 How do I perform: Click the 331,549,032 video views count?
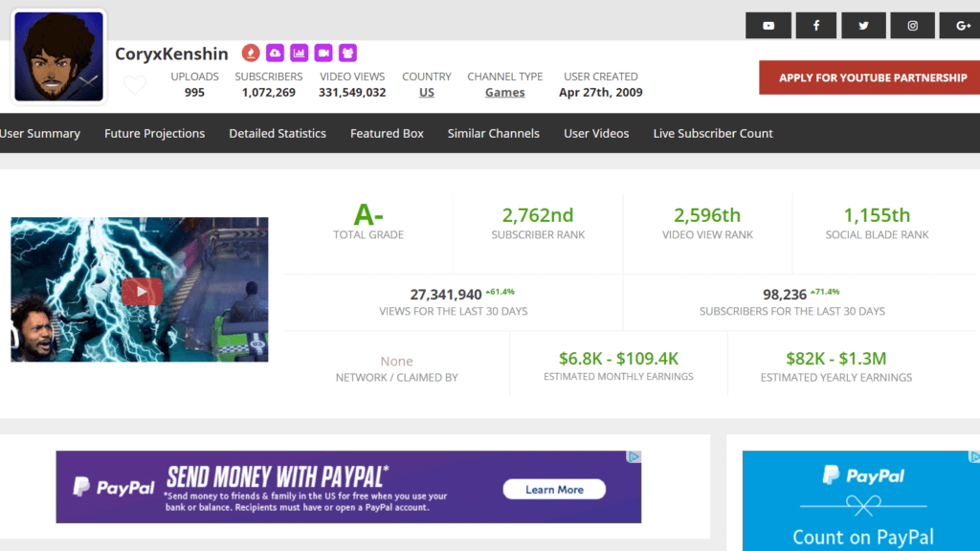pyautogui.click(x=352, y=93)
